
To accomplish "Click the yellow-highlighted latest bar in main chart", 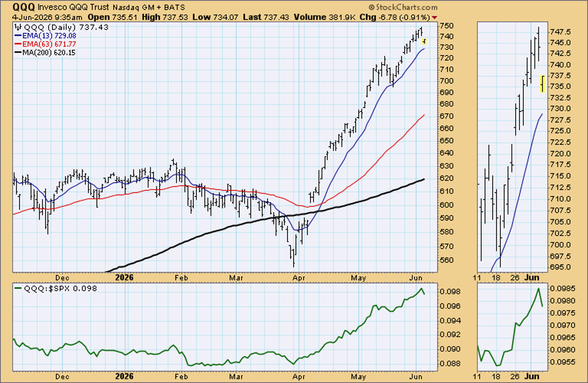I will point(424,41).
